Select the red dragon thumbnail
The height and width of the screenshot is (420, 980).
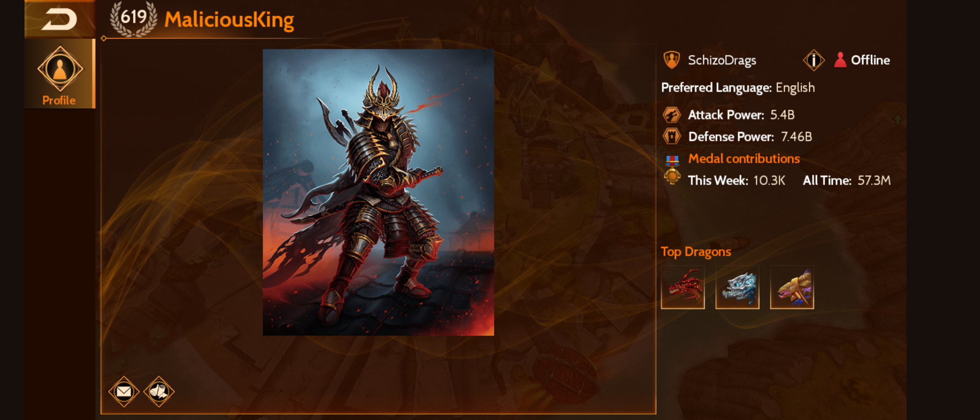click(683, 287)
